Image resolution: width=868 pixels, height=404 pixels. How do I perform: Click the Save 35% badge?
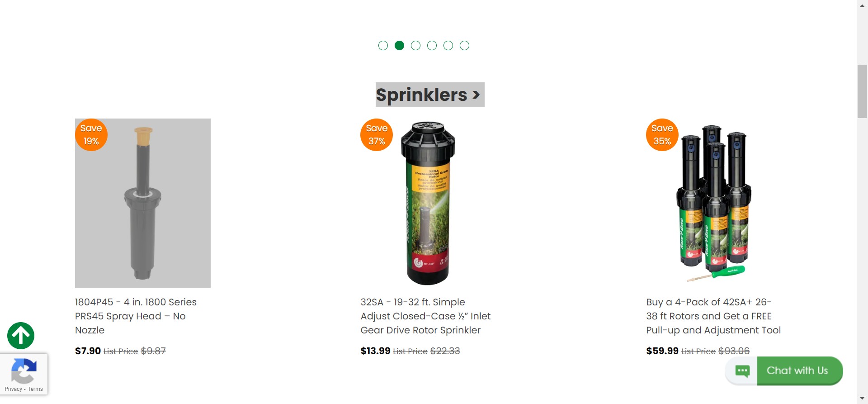click(662, 135)
